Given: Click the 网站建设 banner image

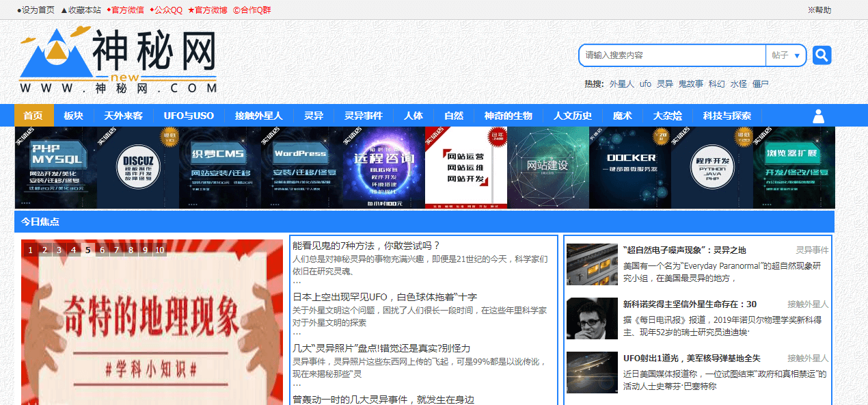Looking at the screenshot, I should point(547,168).
